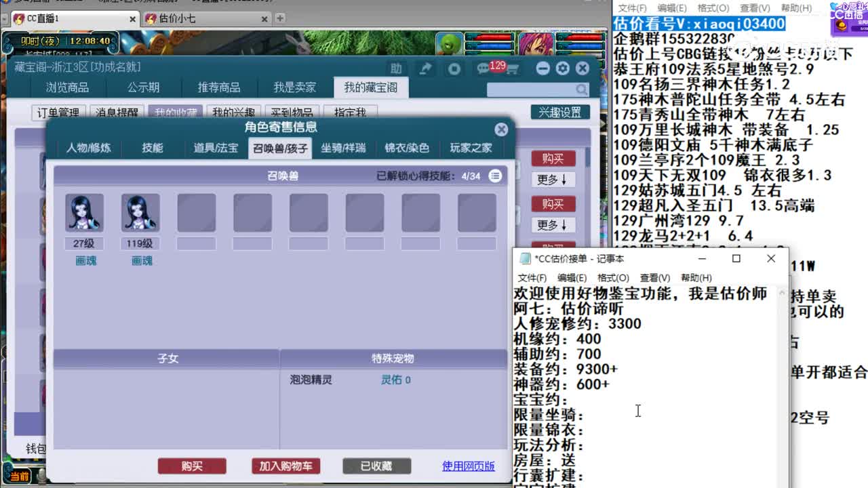Open 文件(F) menu in background notepad
Screen dimensions: 868x488
(x=632, y=8)
